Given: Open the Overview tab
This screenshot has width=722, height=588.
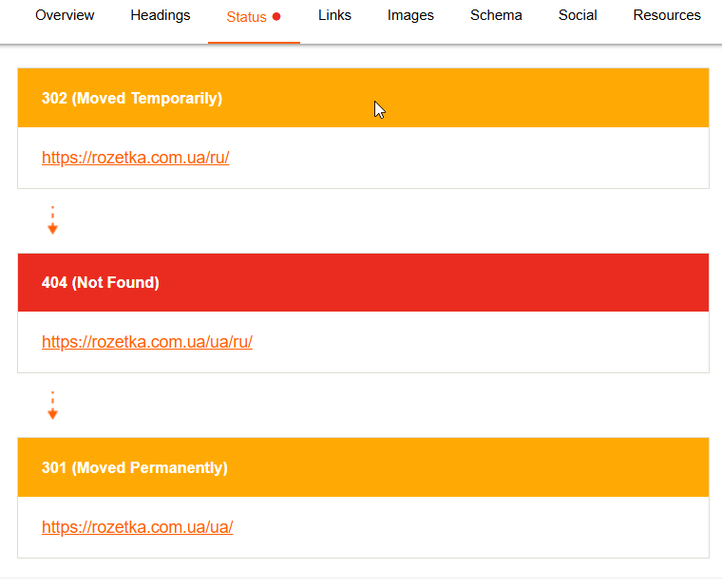Looking at the screenshot, I should [x=65, y=15].
